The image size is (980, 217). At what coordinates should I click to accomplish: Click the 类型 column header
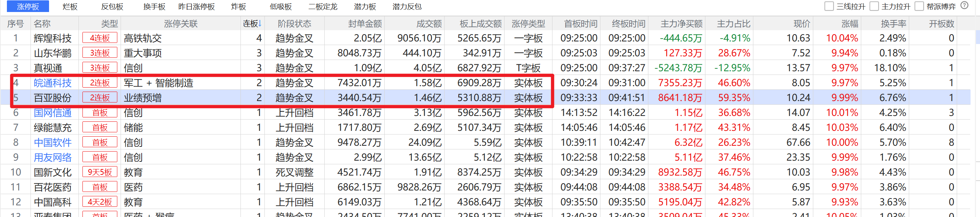[x=110, y=24]
